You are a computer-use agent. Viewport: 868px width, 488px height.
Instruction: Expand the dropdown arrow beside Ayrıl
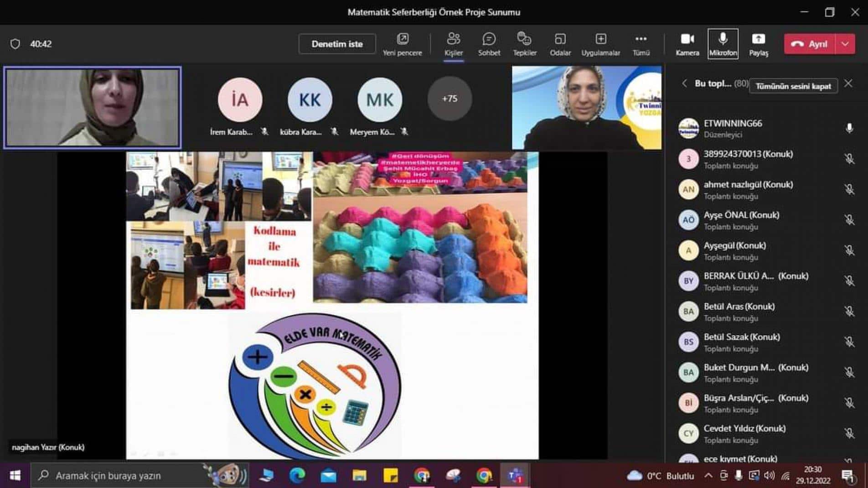[845, 44]
